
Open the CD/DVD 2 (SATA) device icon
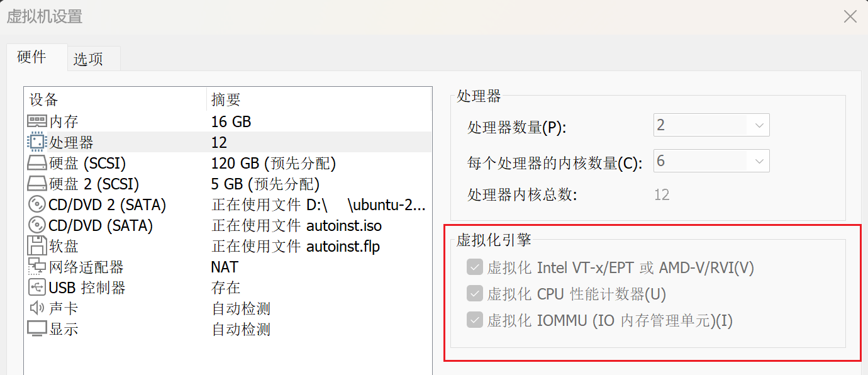tap(36, 204)
